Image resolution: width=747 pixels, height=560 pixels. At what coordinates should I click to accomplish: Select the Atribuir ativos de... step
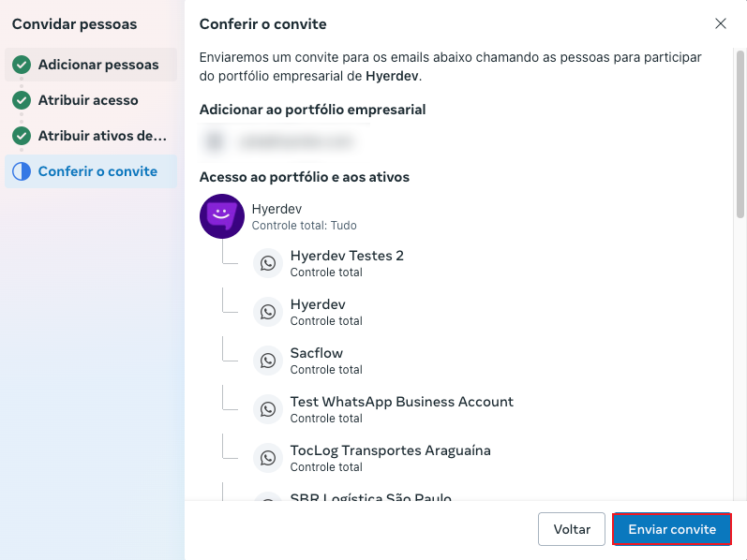click(x=102, y=136)
